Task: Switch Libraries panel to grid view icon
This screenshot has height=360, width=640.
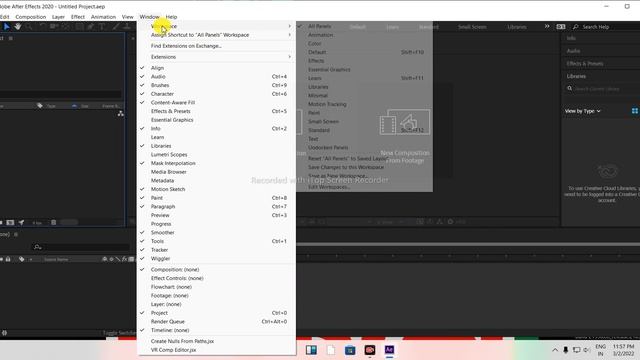Action: tap(635, 111)
